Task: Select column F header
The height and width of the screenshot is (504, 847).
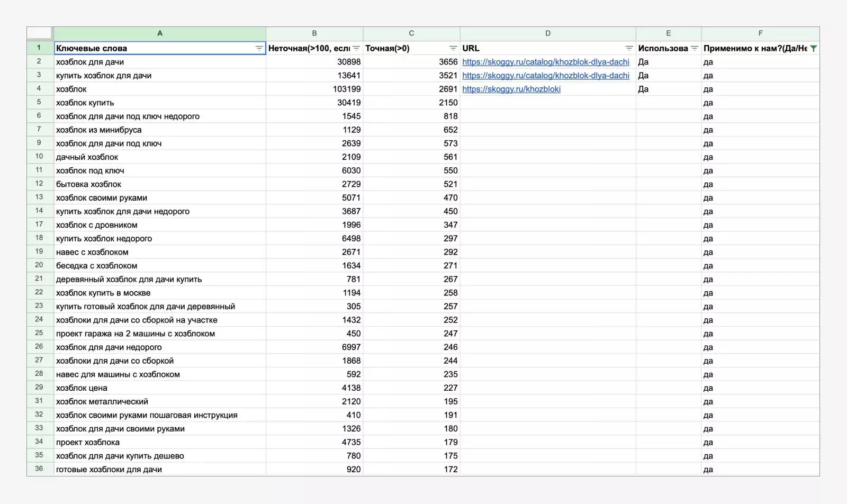Action: (x=760, y=33)
